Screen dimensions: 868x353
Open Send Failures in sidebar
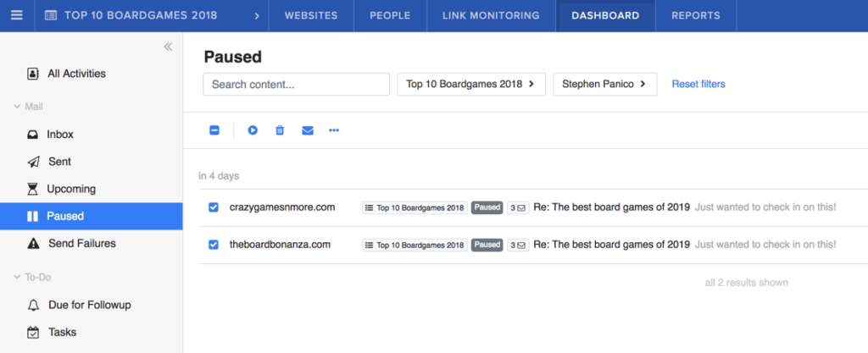tap(81, 243)
